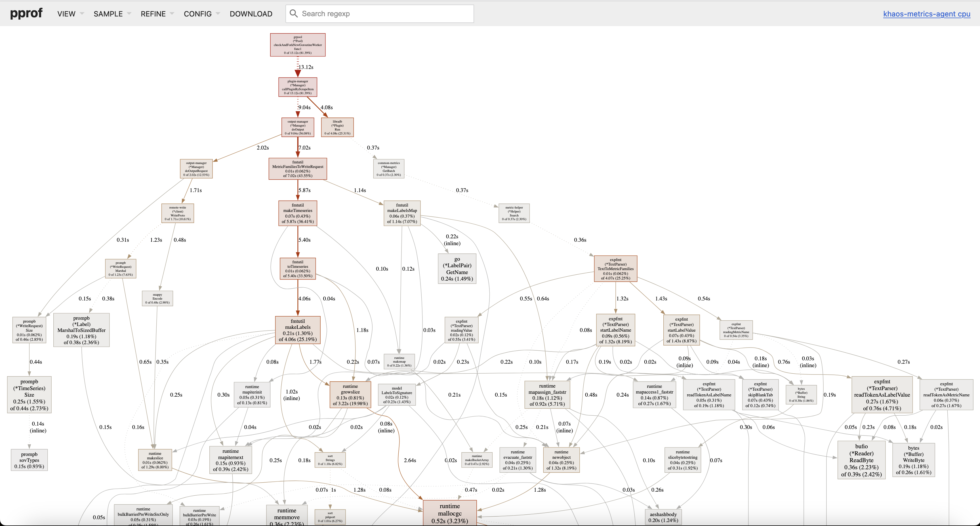Select the libradb Plugin Run node

coord(337,127)
